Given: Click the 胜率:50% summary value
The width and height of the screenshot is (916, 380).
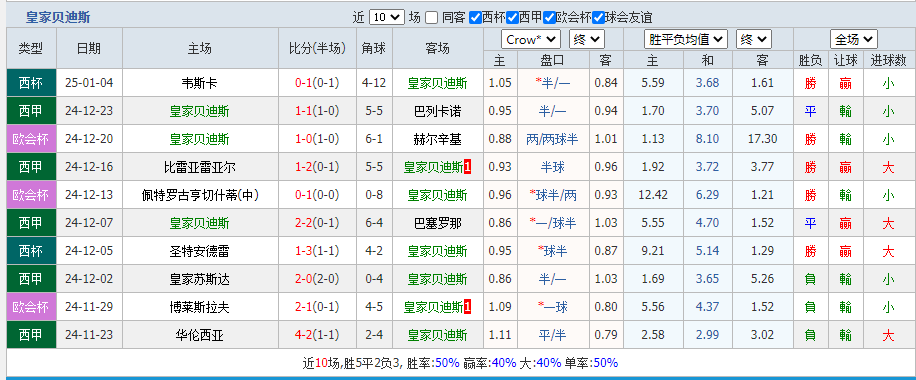Looking at the screenshot, I should point(433,363).
